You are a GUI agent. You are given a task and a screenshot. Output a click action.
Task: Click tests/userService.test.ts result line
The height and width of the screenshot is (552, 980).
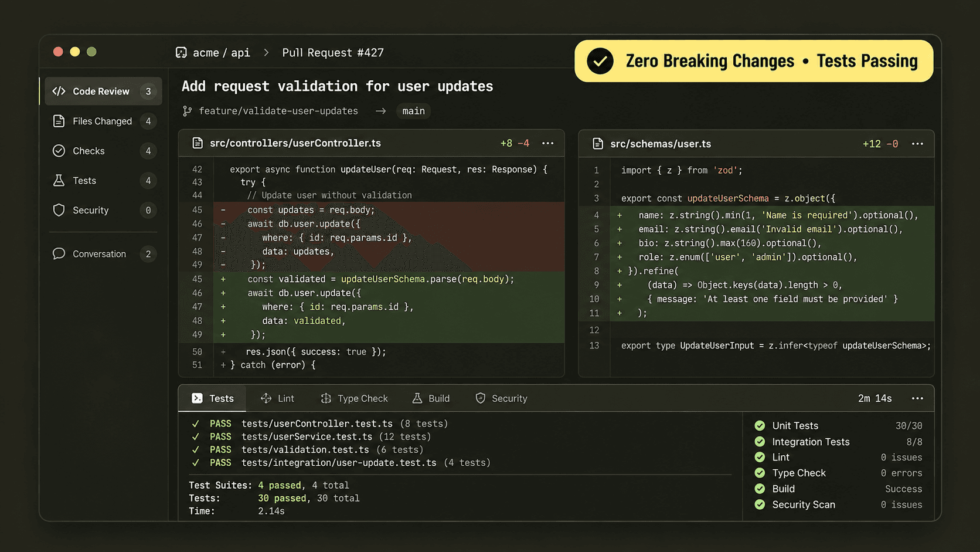click(311, 436)
